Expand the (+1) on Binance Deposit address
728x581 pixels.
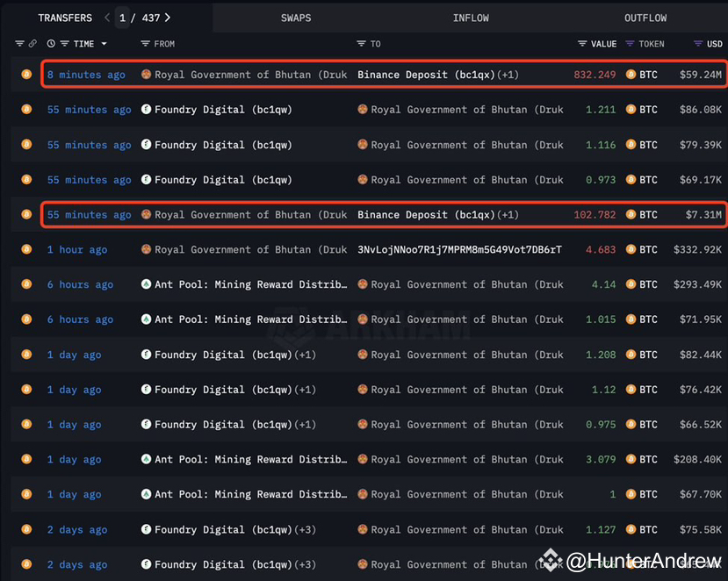tap(507, 75)
